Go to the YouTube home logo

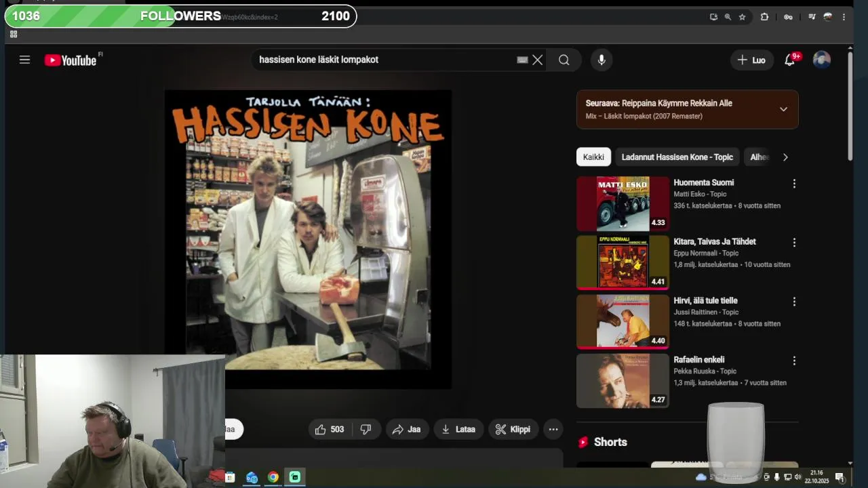point(71,60)
